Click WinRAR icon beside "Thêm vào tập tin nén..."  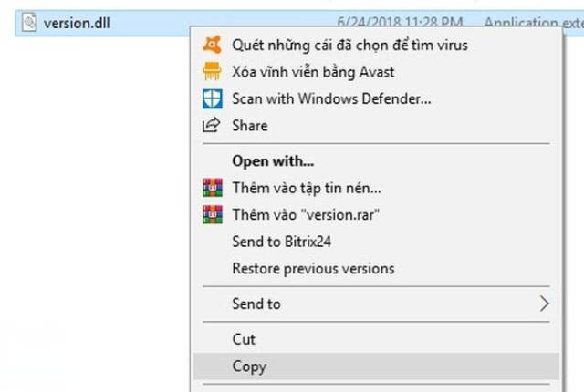tap(213, 188)
